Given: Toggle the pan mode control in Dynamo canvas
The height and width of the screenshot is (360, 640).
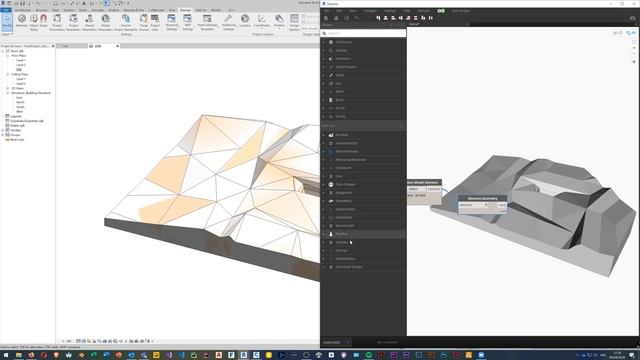Looking at the screenshot, I should pos(634,62).
